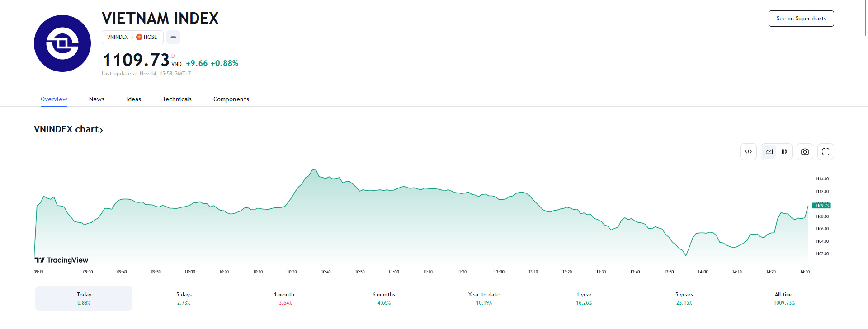The image size is (868, 329).
Task: Switch to the Technicals tab
Action: click(x=177, y=99)
